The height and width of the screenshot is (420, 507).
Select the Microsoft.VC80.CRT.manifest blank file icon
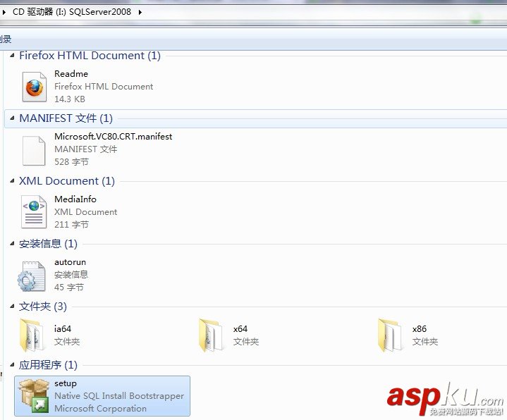[x=34, y=151]
